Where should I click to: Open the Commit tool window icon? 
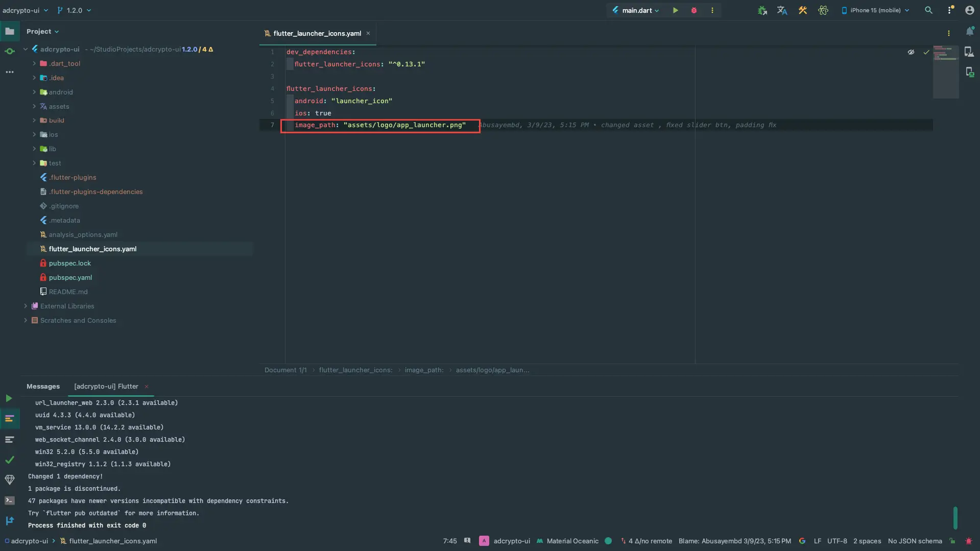10,52
